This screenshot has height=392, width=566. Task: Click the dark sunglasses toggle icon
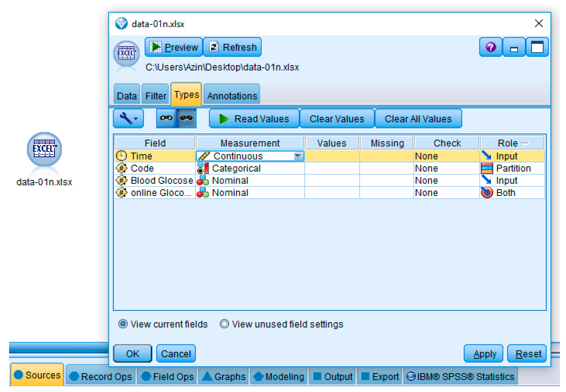pos(186,118)
